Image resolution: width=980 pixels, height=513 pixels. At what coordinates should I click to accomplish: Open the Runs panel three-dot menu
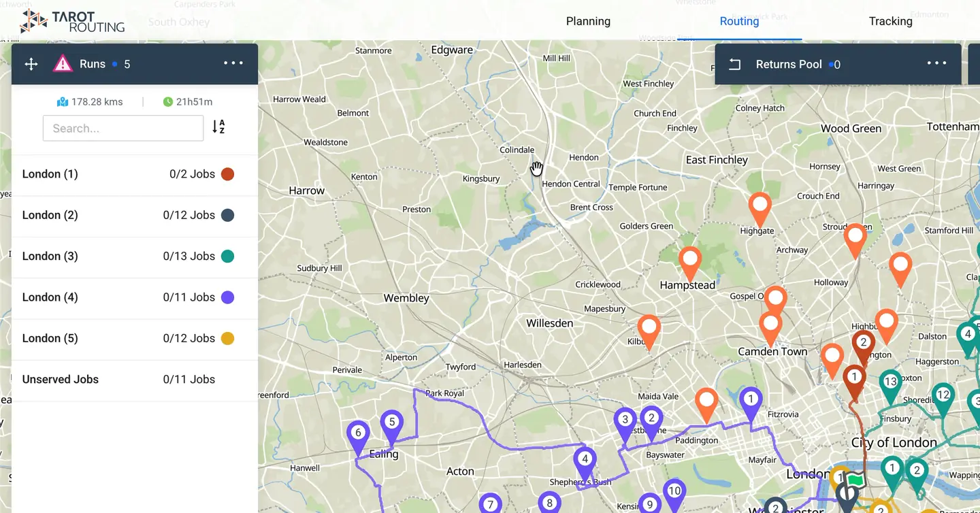(233, 63)
